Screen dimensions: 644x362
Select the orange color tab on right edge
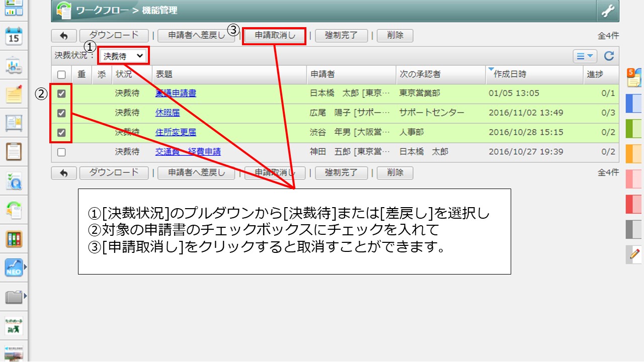634,154
